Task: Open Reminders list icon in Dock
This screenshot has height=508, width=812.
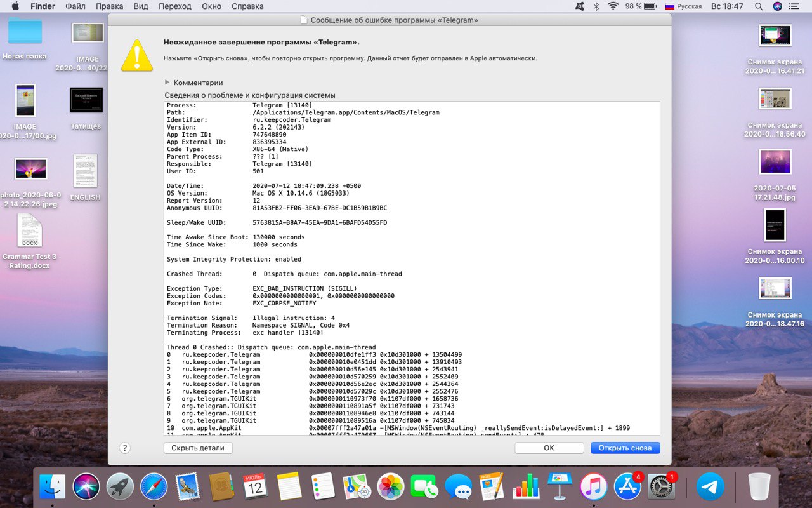Action: [x=323, y=487]
